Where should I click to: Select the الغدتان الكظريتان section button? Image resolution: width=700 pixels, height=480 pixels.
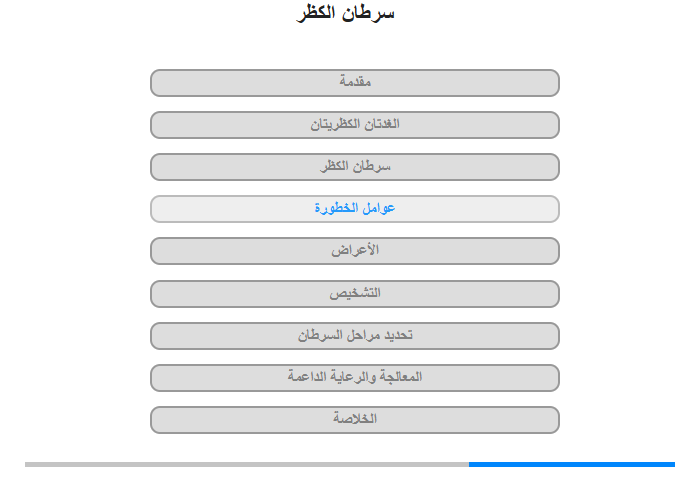point(354,125)
